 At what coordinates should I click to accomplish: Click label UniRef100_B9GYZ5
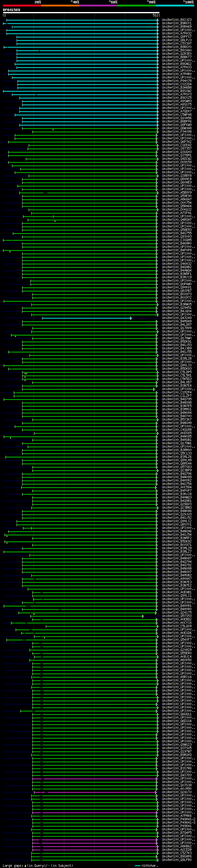coord(177,98)
